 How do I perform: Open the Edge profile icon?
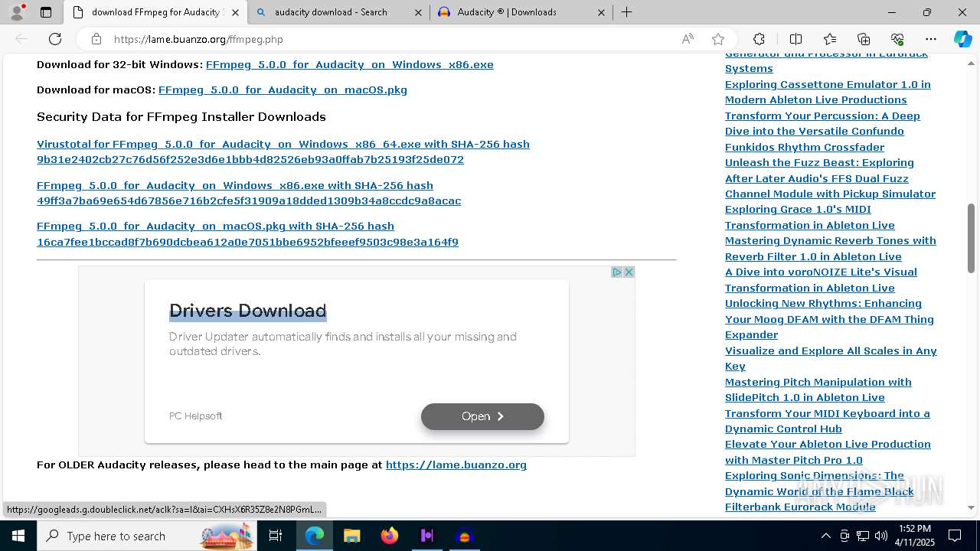tap(17, 12)
